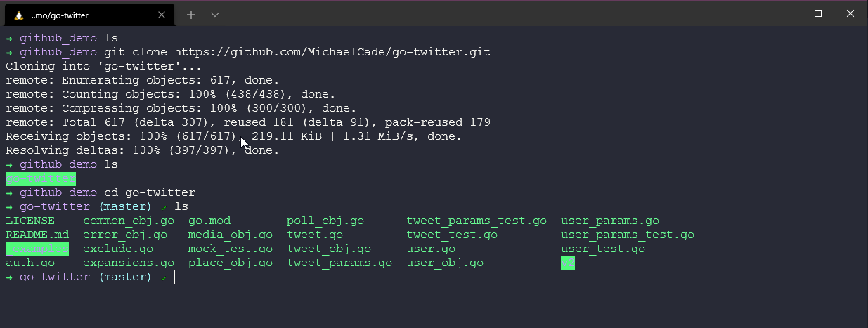Click tweet_params_test.go in the listing

tap(476, 221)
